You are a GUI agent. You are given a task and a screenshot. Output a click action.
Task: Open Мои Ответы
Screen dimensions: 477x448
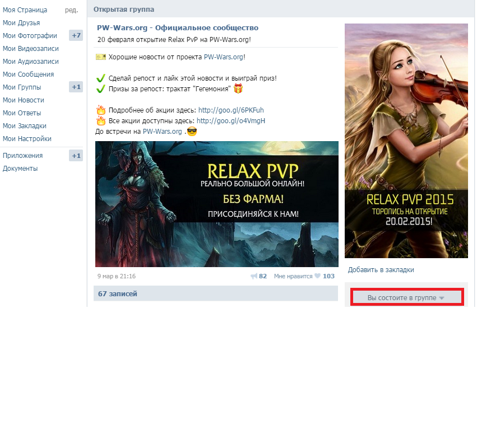[x=22, y=113]
